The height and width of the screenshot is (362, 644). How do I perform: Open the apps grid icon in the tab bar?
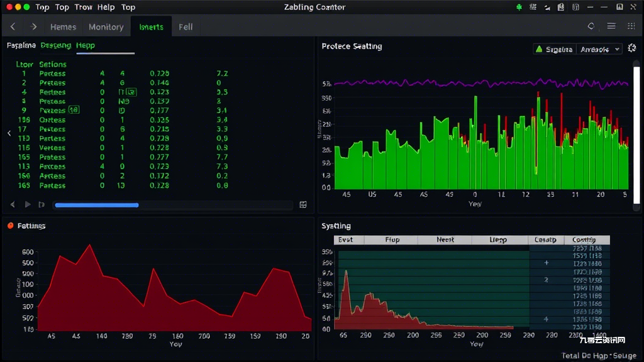click(631, 26)
